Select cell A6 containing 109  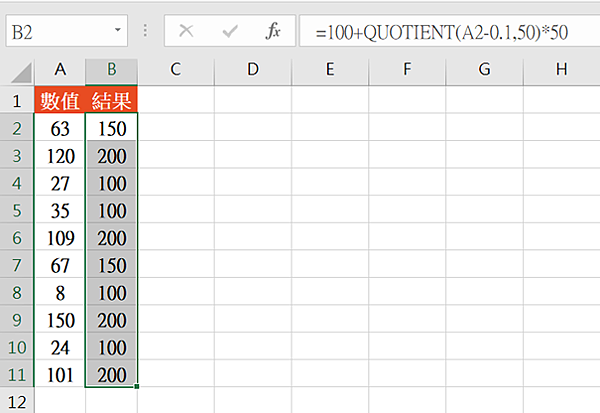60,238
